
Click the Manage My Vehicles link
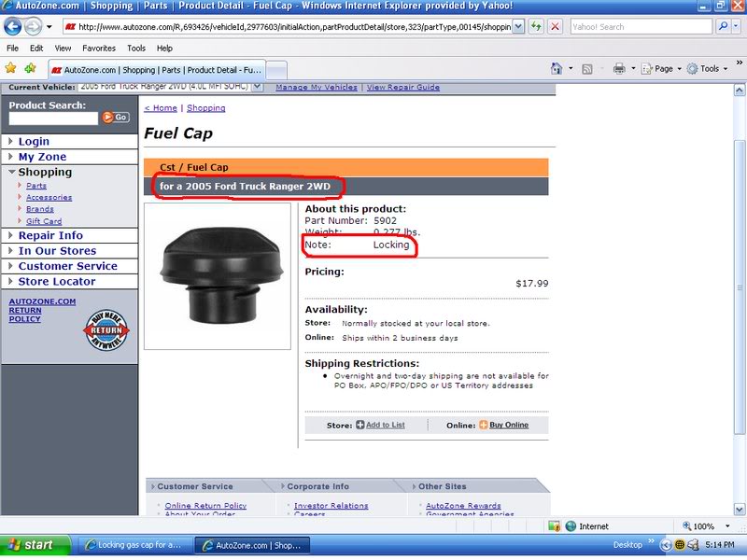click(x=317, y=87)
